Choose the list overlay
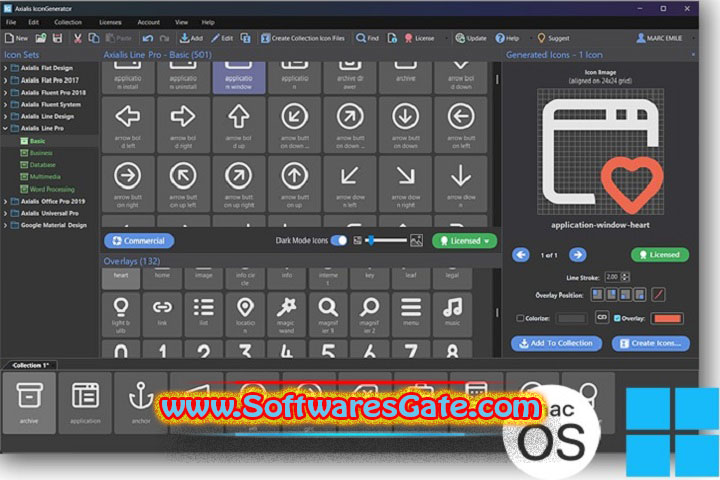 coord(203,314)
